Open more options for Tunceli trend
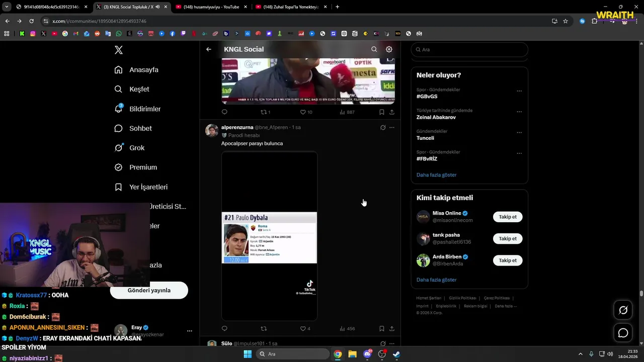644x362 pixels. (x=519, y=132)
